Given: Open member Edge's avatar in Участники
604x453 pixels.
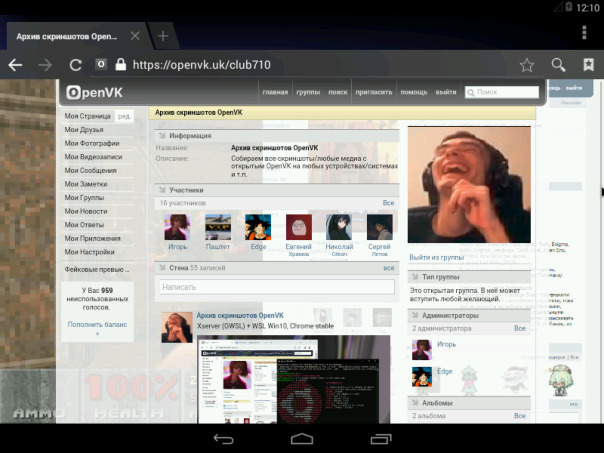Looking at the screenshot, I should (x=258, y=227).
